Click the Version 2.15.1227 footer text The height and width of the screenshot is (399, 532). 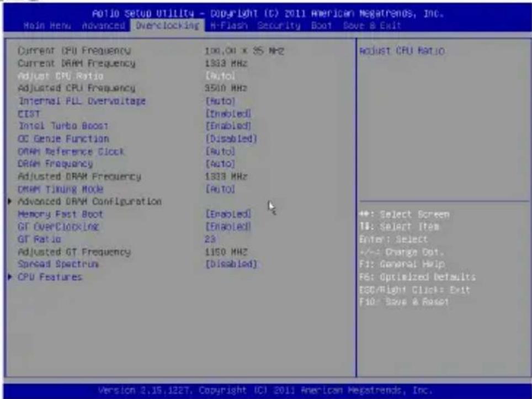click(265, 390)
